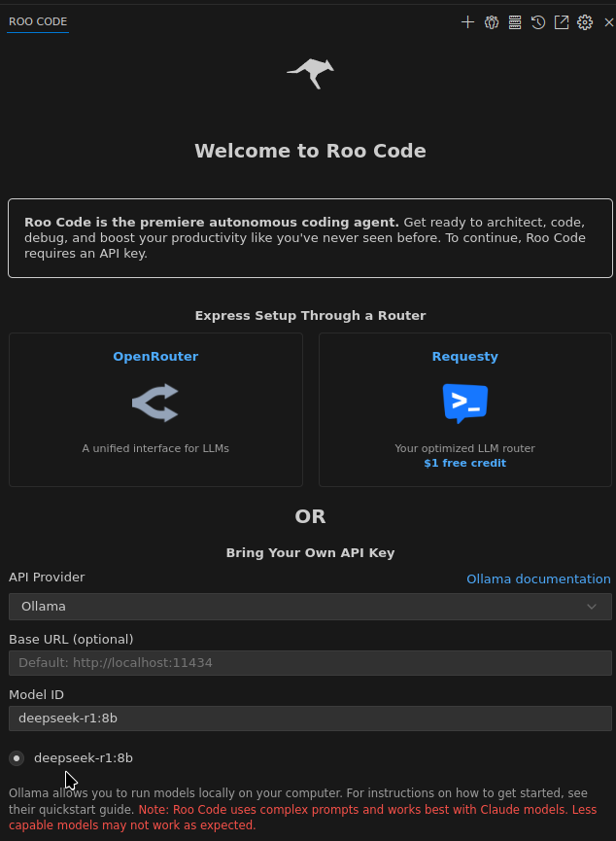
Task: Open Ollama documentation link
Action: coord(538,578)
